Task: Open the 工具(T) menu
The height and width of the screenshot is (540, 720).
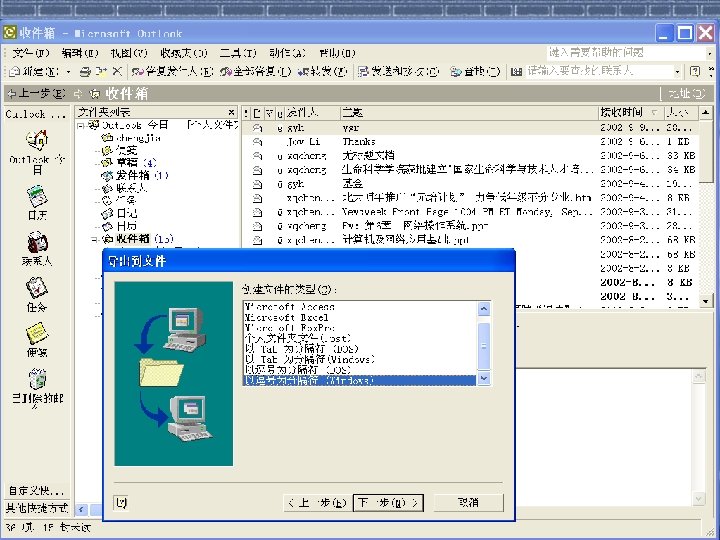Action: tap(237, 53)
